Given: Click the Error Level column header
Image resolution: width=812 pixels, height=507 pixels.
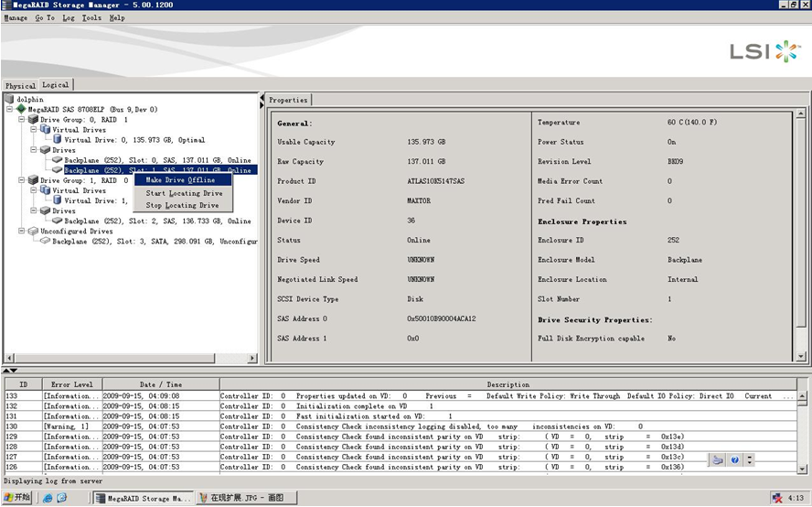Looking at the screenshot, I should pyautogui.click(x=71, y=384).
